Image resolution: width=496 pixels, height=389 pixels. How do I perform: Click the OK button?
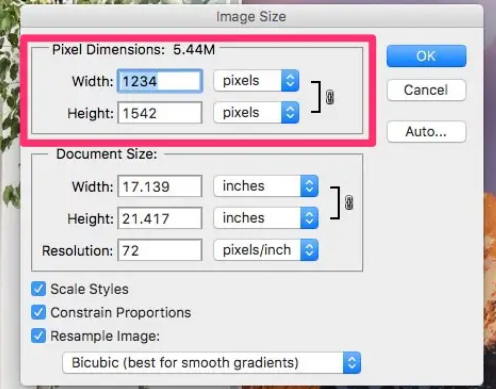click(426, 56)
